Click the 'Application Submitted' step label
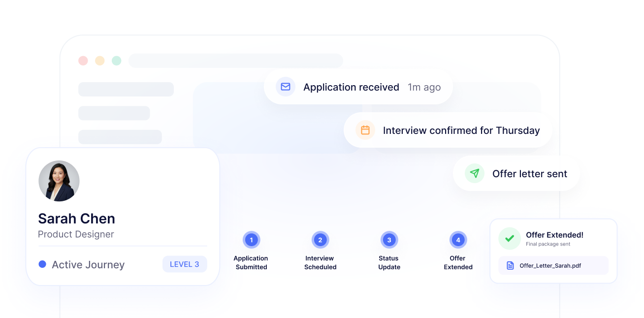 (x=251, y=263)
